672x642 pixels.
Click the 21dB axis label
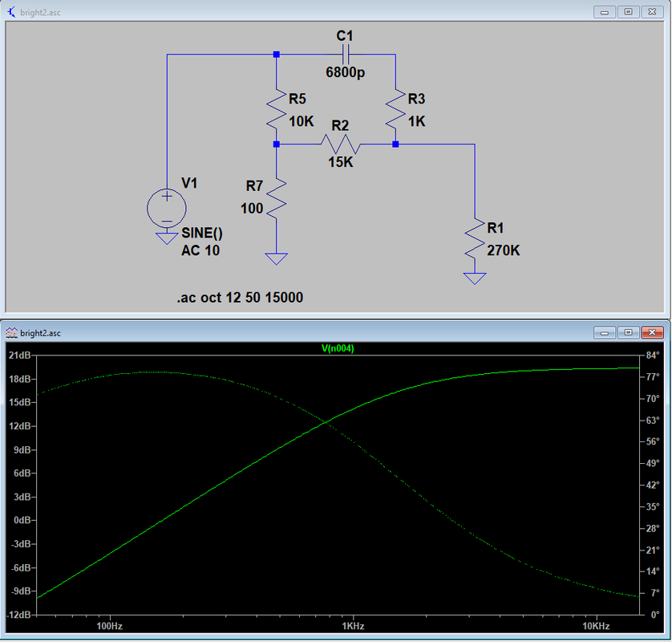tap(20, 355)
